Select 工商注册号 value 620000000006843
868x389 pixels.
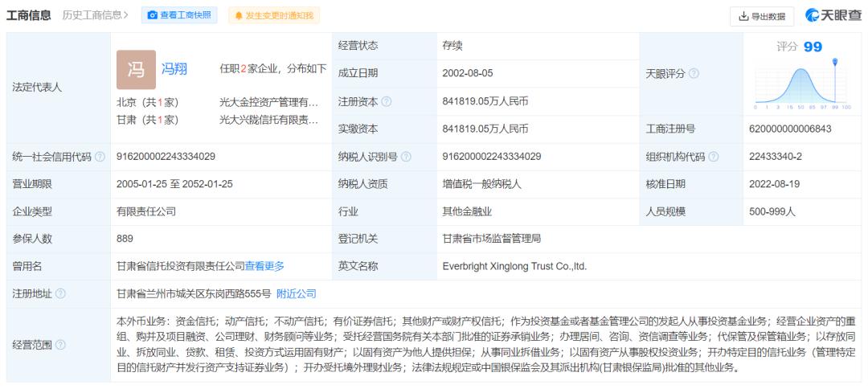(x=790, y=129)
